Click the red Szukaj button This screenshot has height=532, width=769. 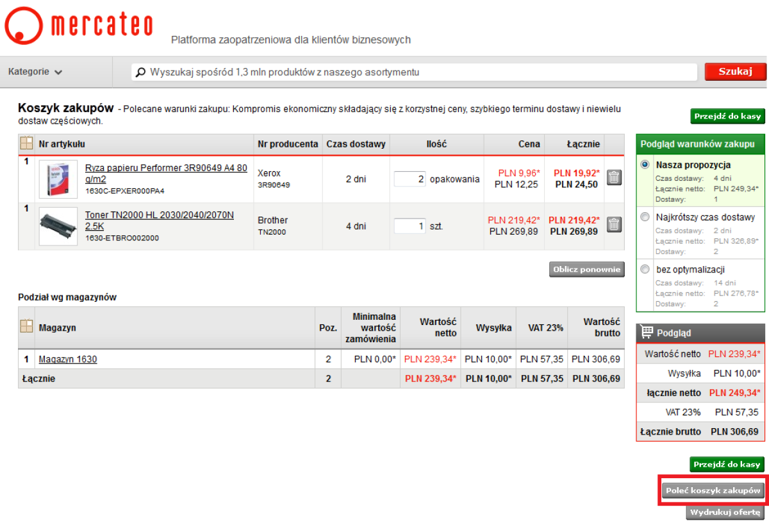[x=735, y=72]
